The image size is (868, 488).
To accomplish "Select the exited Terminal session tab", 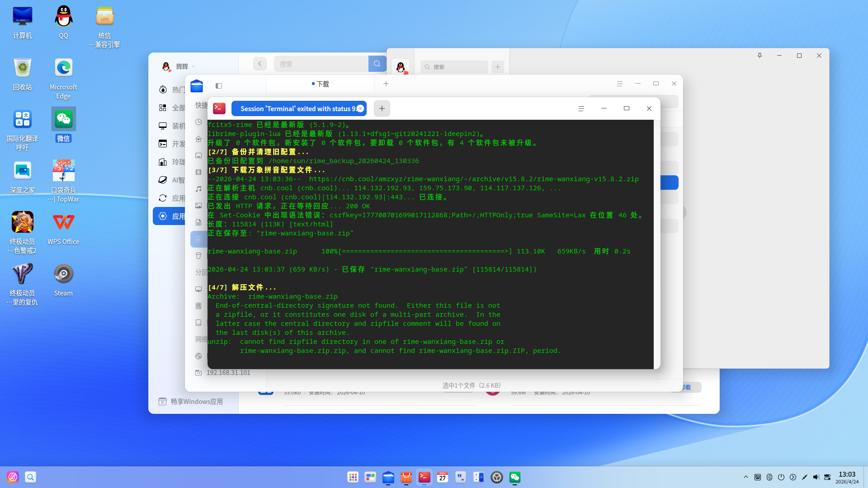I will [299, 108].
